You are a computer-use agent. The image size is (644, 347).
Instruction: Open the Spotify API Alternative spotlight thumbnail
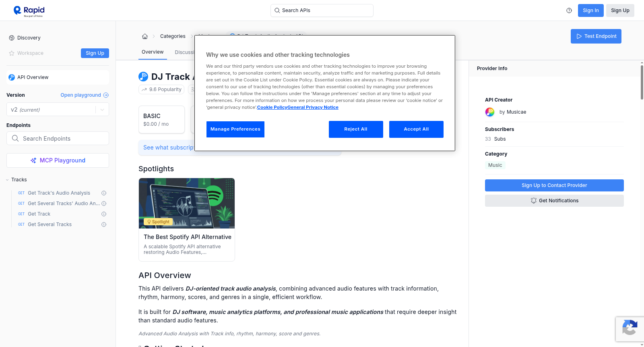point(187,204)
